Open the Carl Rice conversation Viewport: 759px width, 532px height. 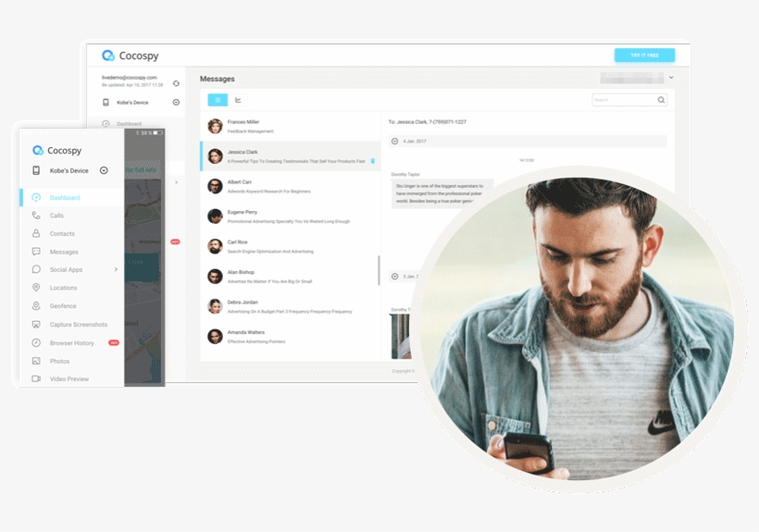point(291,246)
